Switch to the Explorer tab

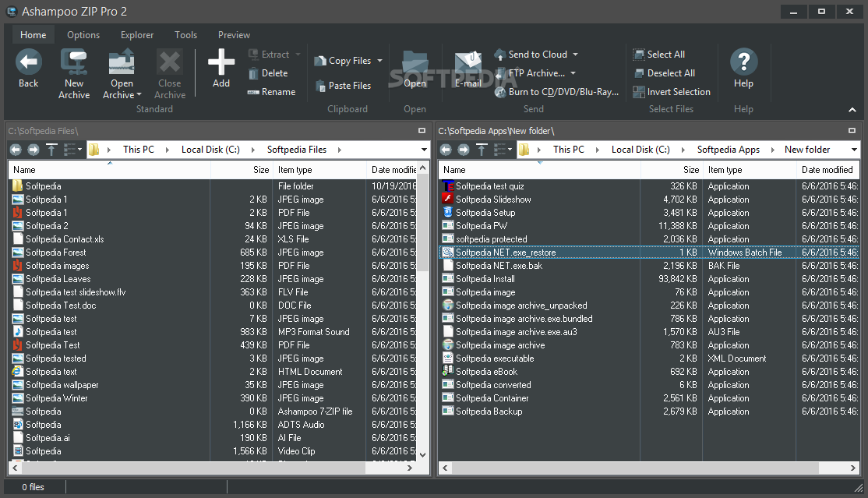pos(136,35)
